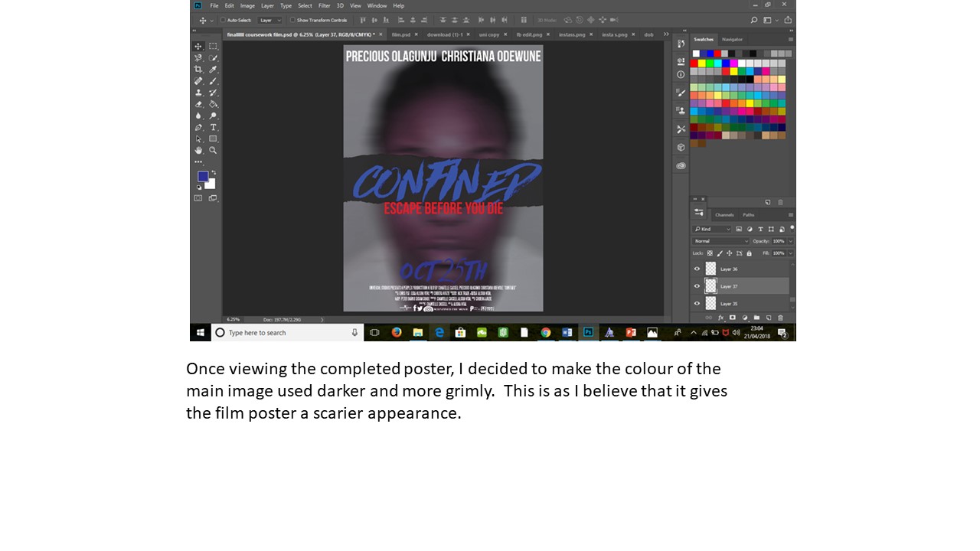Toggle lock position
The image size is (980, 551).
[x=730, y=253]
